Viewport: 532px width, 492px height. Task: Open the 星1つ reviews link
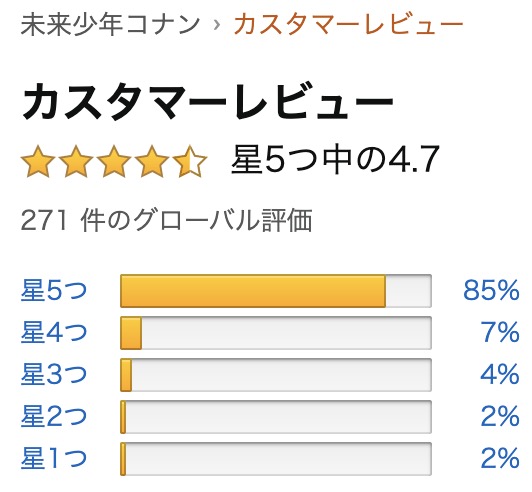(x=54, y=459)
